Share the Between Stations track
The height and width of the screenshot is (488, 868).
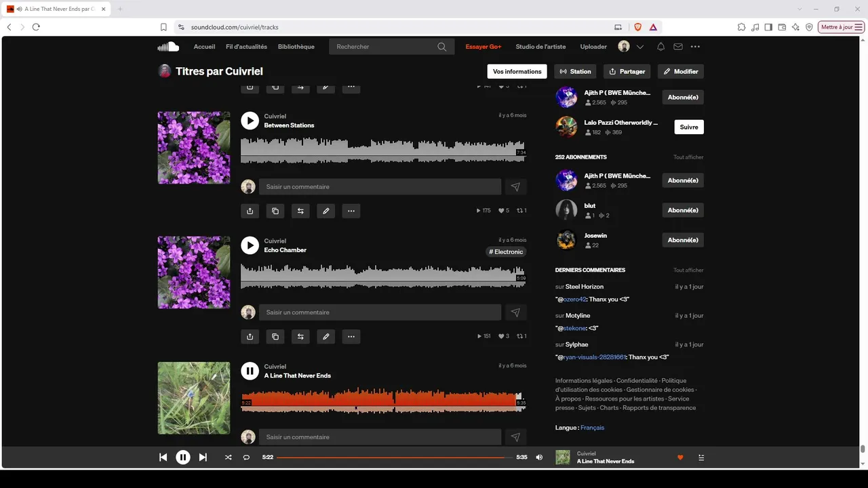click(x=250, y=211)
